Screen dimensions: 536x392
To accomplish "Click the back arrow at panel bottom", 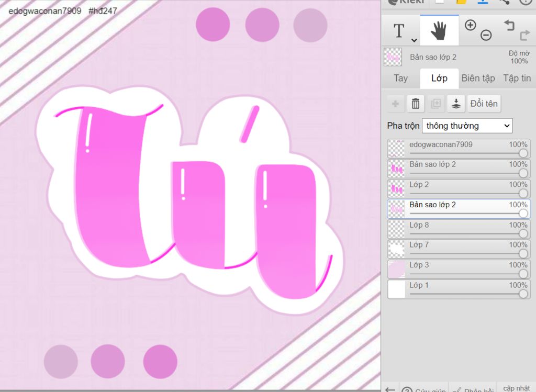I will click(x=389, y=389).
